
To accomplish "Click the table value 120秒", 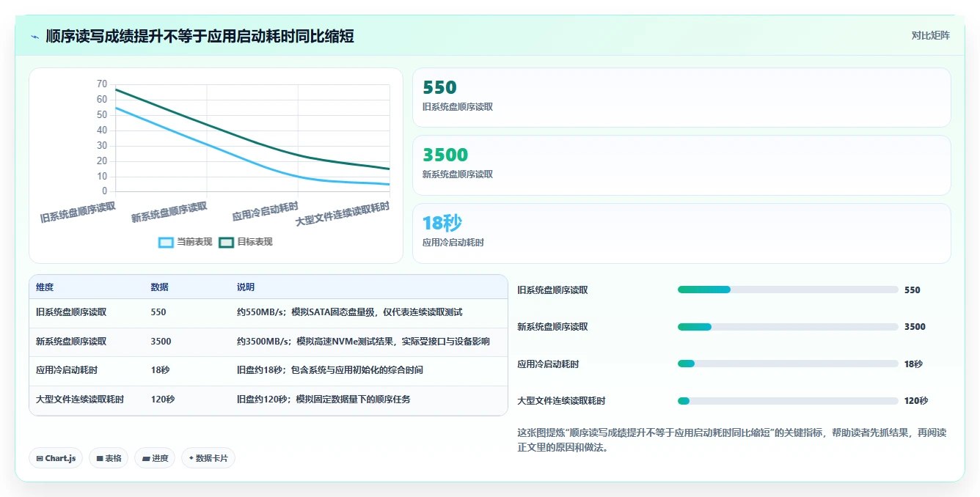I will [x=163, y=399].
